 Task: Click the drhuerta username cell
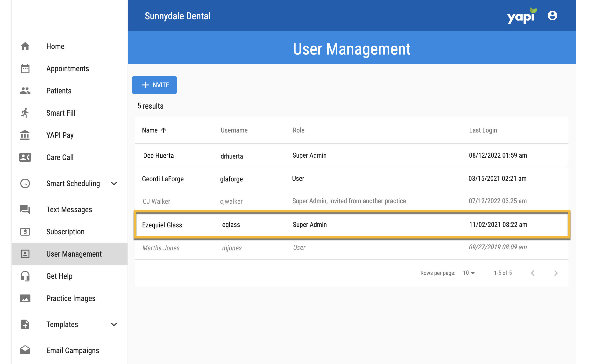[x=232, y=156]
